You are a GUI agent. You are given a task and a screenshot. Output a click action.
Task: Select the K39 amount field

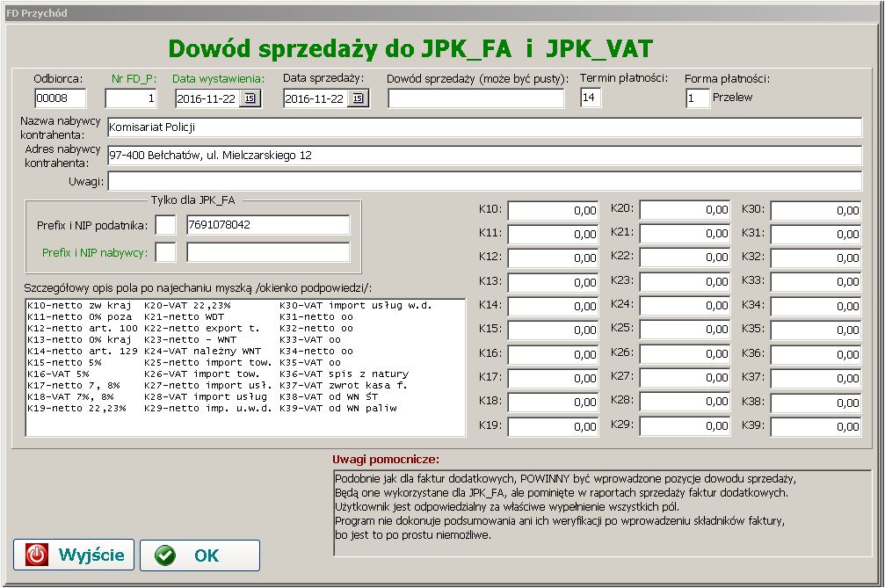(x=816, y=427)
